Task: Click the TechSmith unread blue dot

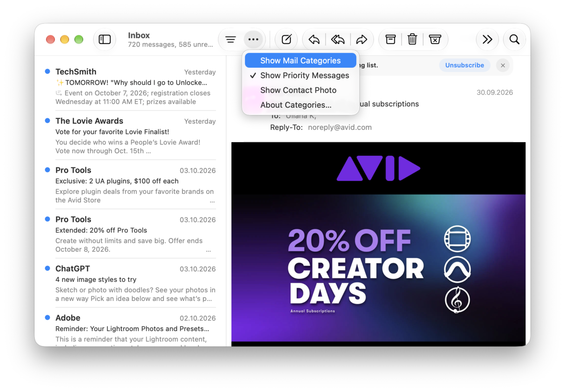Action: click(x=47, y=72)
